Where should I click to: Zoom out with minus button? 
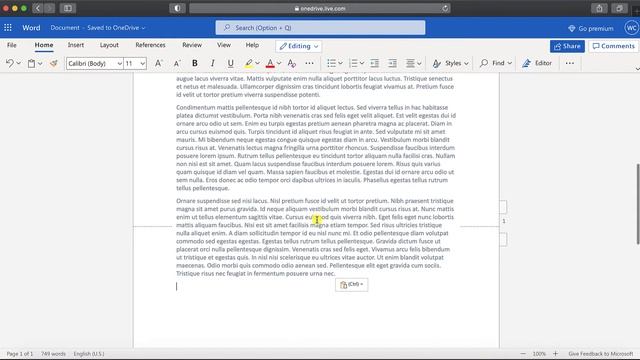523,354
